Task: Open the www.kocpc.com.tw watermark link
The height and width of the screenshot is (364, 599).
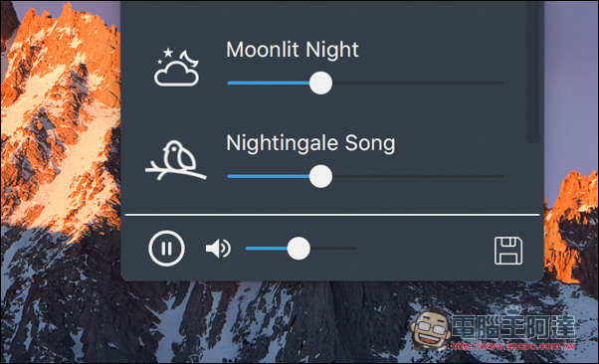Action: click(512, 346)
